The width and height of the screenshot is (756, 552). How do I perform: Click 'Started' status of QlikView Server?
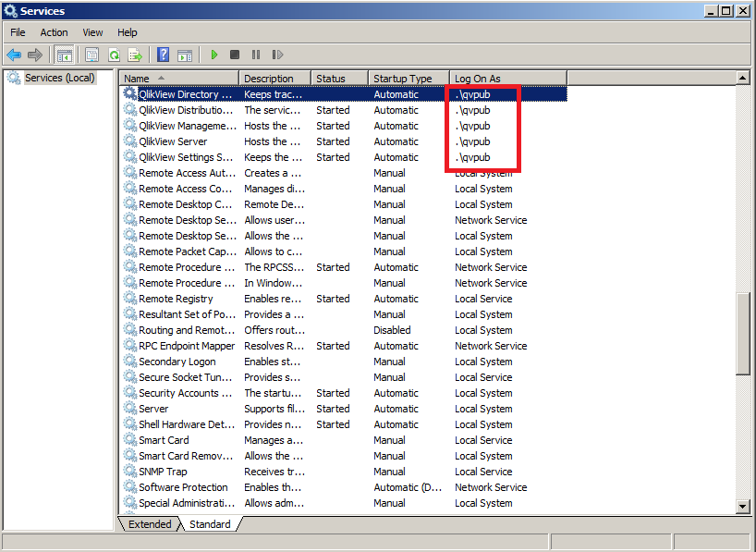pyautogui.click(x=333, y=141)
